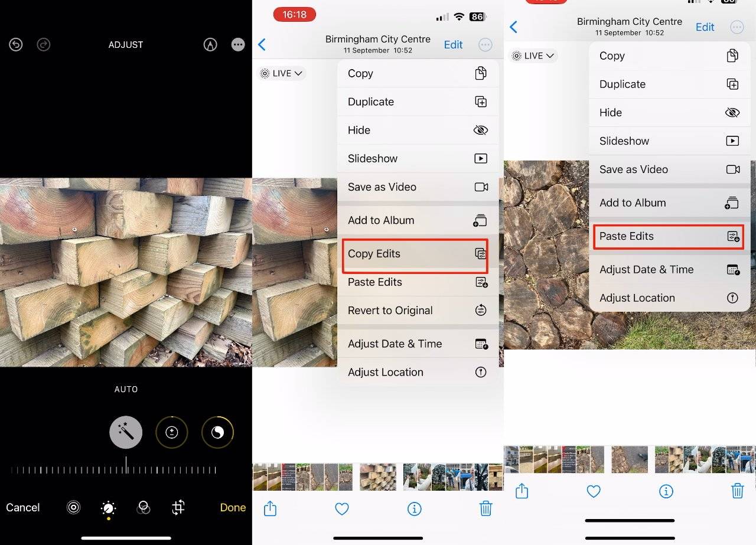Toggle the Auto enhance magic wand
This screenshot has width=756, height=545.
[x=126, y=433]
